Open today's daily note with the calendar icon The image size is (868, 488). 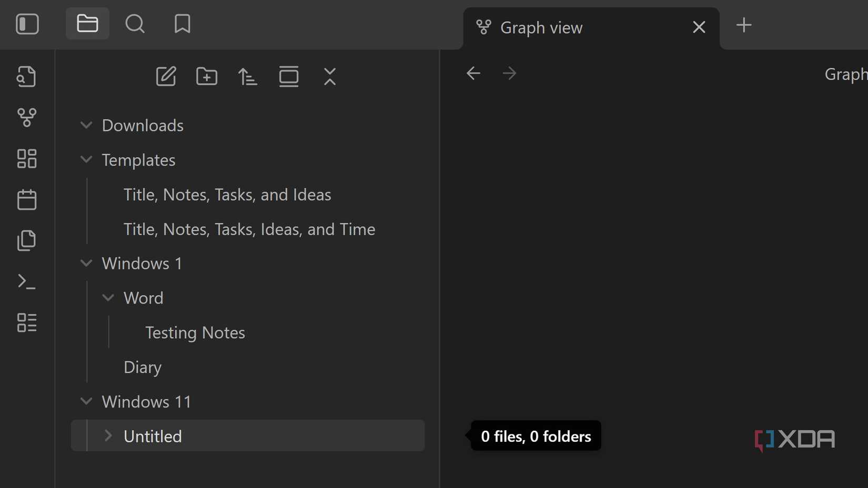coord(27,199)
